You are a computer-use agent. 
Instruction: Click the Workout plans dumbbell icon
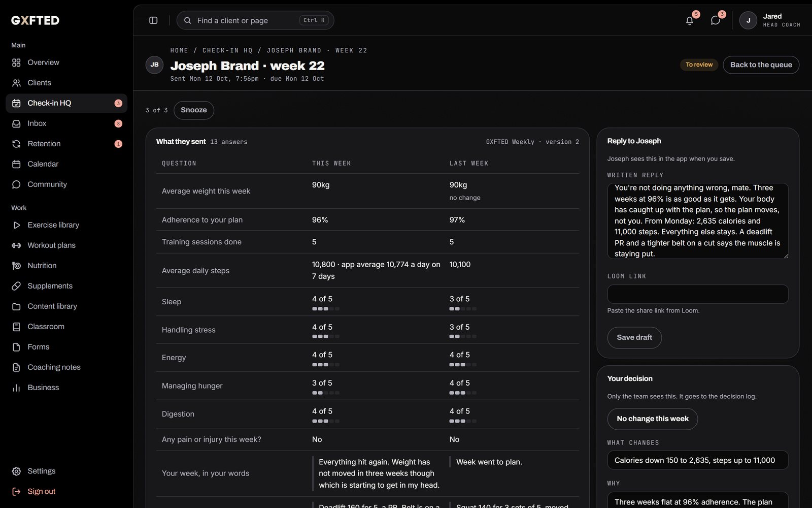click(16, 245)
